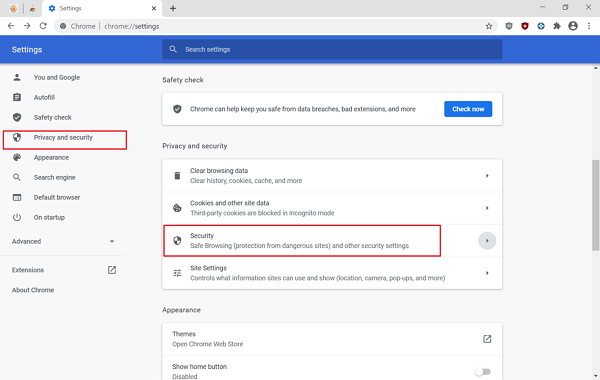The width and height of the screenshot is (600, 380).
Task: Open the Chrome three-dot menu
Action: (589, 26)
